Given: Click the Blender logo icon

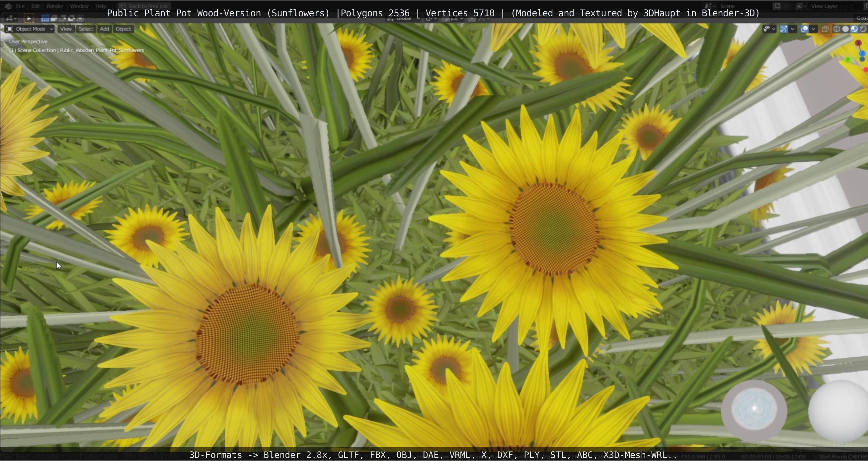Looking at the screenshot, I should [8, 6].
